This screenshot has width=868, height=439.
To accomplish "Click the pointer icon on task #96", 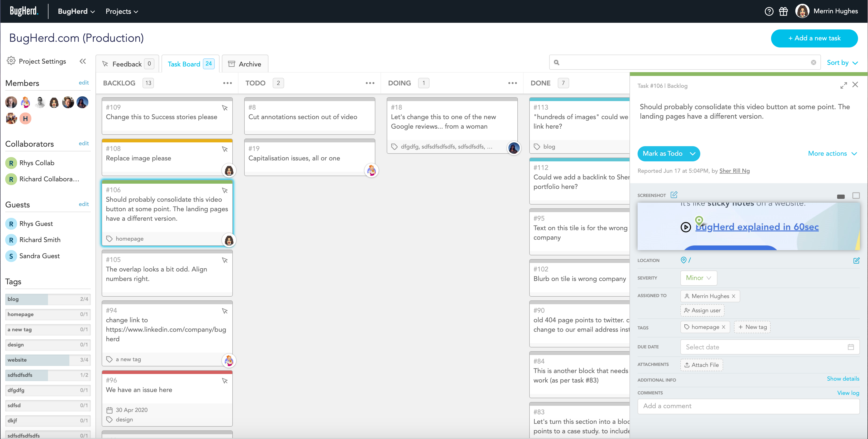I will pyautogui.click(x=225, y=381).
